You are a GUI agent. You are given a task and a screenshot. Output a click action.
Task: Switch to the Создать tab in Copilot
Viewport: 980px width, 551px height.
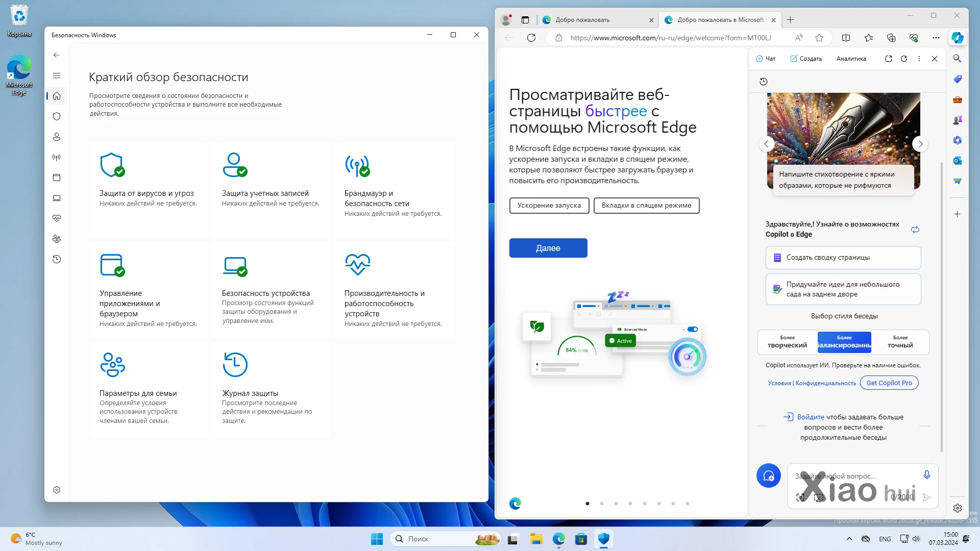tap(806, 59)
